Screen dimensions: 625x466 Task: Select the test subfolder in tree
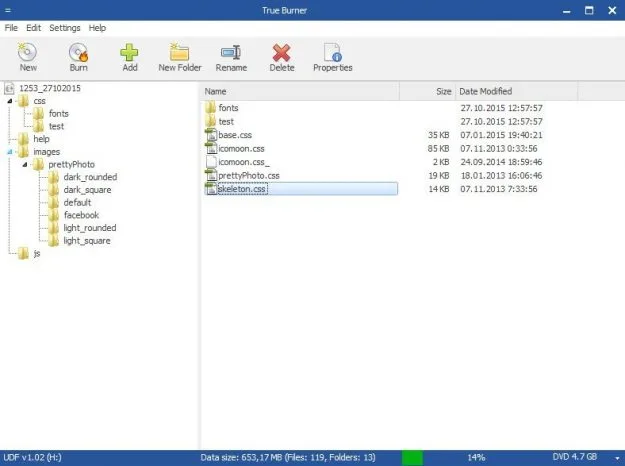pyautogui.click(x=56, y=126)
